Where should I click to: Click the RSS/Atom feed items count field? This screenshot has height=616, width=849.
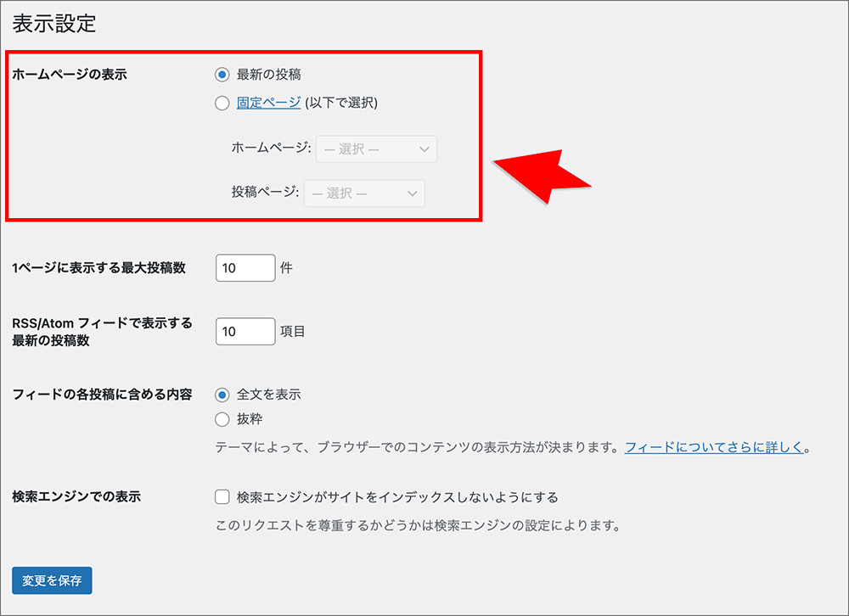click(245, 331)
